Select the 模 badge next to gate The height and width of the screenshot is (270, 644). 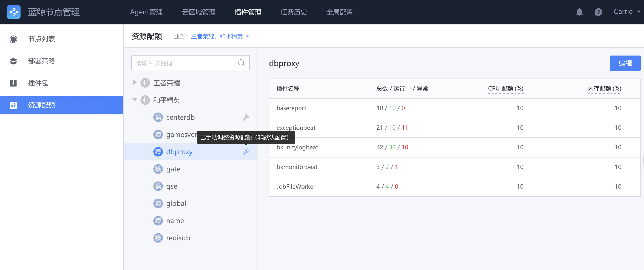click(x=158, y=169)
